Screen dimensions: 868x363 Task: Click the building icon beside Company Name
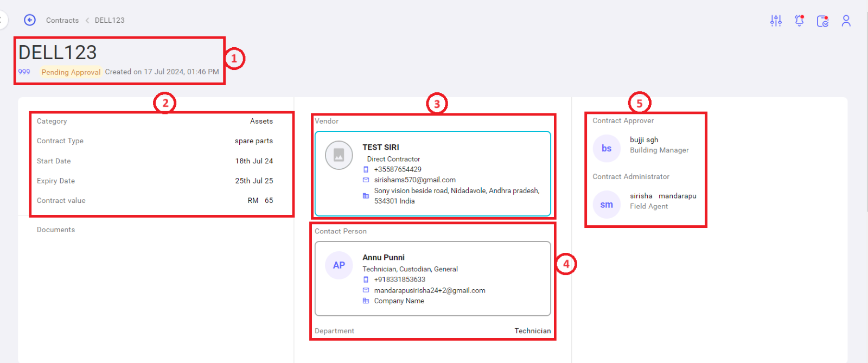366,301
